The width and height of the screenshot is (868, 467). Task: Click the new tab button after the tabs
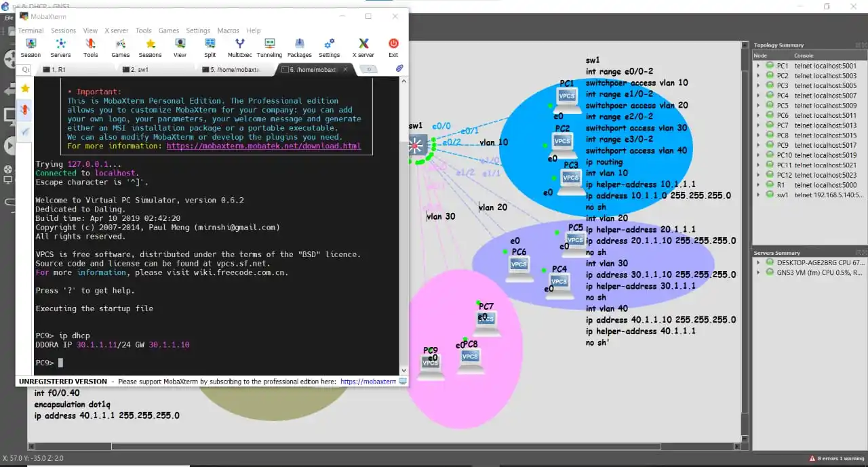click(x=368, y=69)
